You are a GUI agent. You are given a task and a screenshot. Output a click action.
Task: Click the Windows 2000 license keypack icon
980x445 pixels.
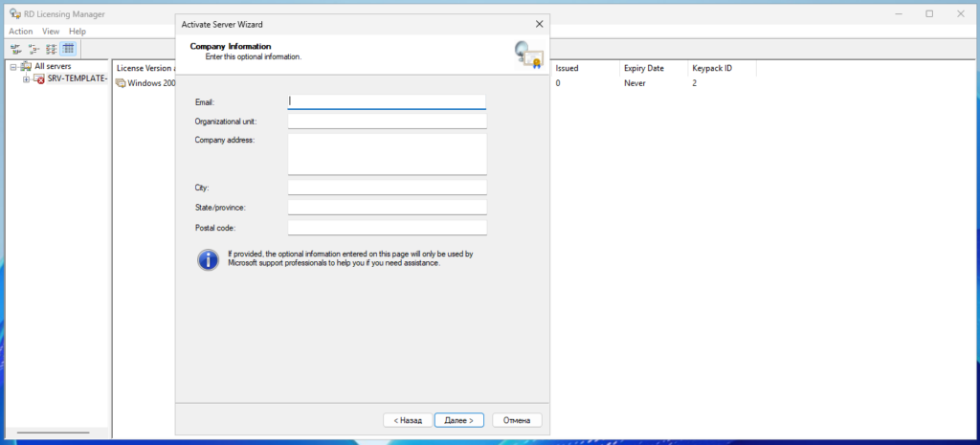(x=121, y=83)
